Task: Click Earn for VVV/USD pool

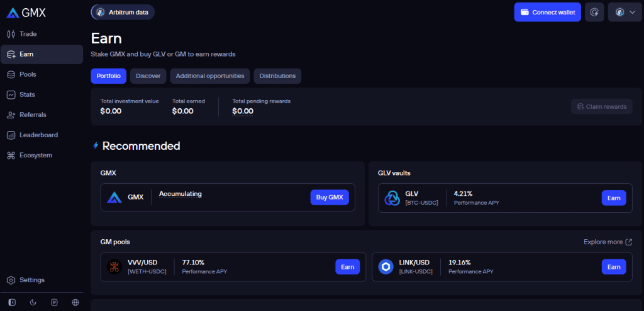Action: [347, 267]
